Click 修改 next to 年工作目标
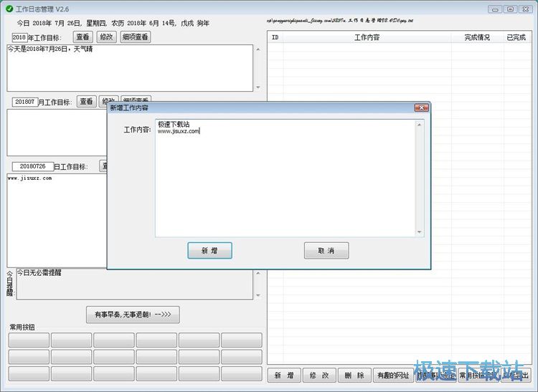The height and width of the screenshot is (392, 538). [106, 37]
